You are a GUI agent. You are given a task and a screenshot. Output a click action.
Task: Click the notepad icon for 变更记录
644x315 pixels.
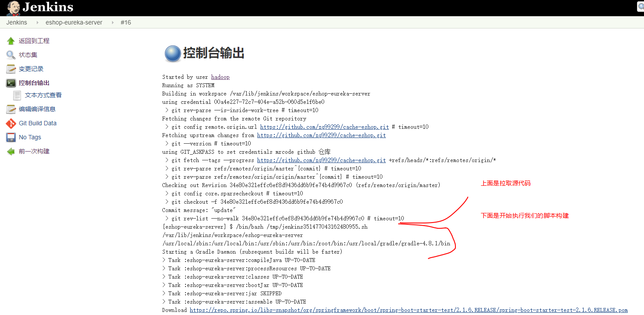(x=11, y=69)
